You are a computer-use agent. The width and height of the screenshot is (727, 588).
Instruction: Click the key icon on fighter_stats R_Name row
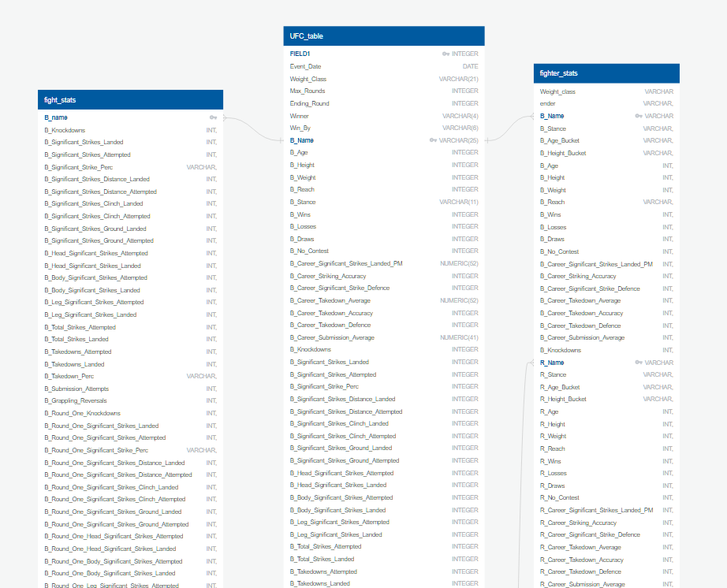pyautogui.click(x=639, y=363)
